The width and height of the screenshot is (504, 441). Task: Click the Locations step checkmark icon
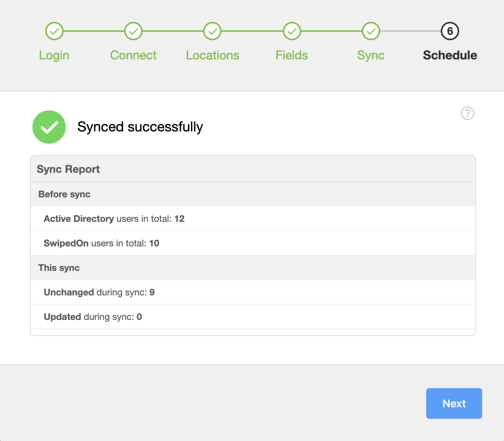pyautogui.click(x=212, y=31)
